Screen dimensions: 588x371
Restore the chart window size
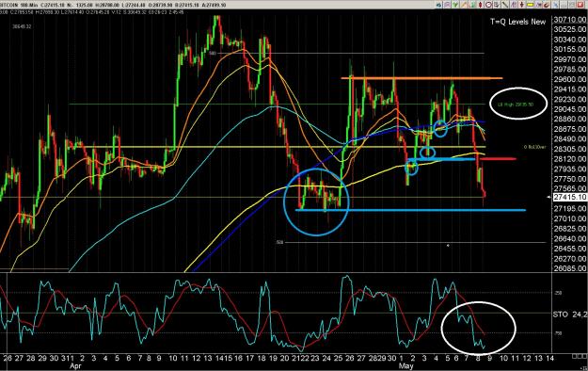572,5
